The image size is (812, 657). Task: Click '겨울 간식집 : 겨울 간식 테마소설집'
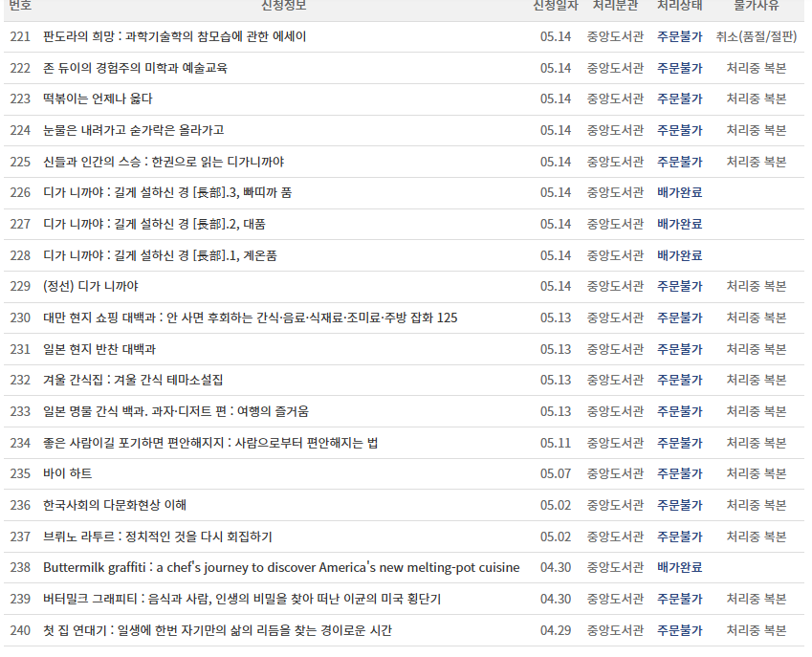pyautogui.click(x=134, y=380)
